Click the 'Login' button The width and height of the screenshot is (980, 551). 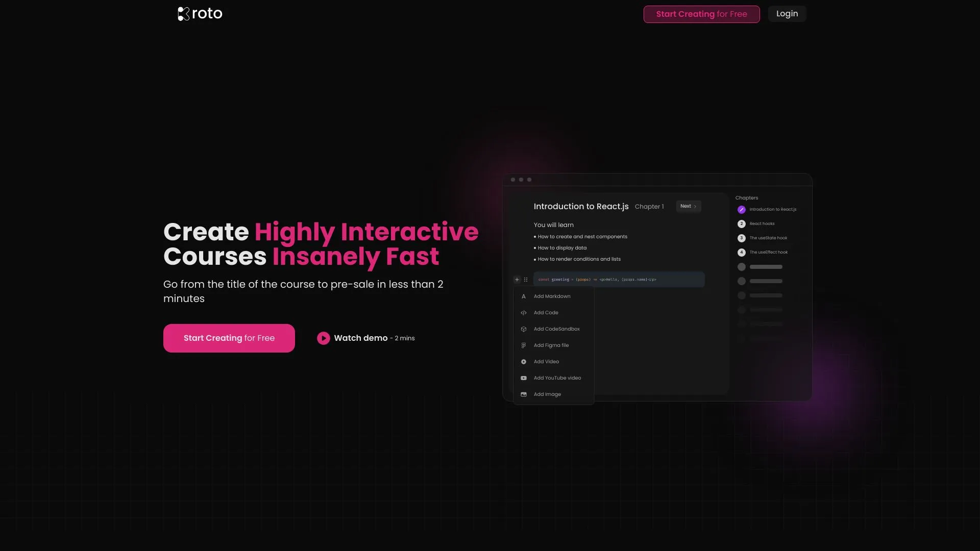787,14
